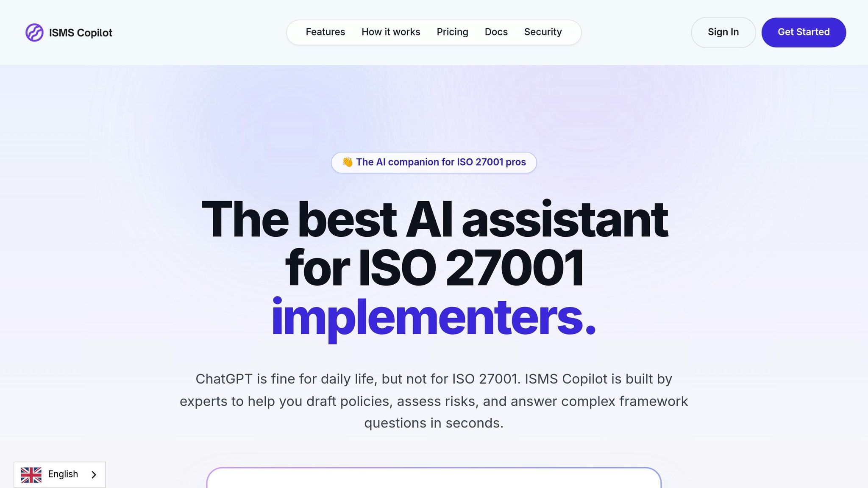Click the ChatGPT comparison description paragraph

pos(434,401)
